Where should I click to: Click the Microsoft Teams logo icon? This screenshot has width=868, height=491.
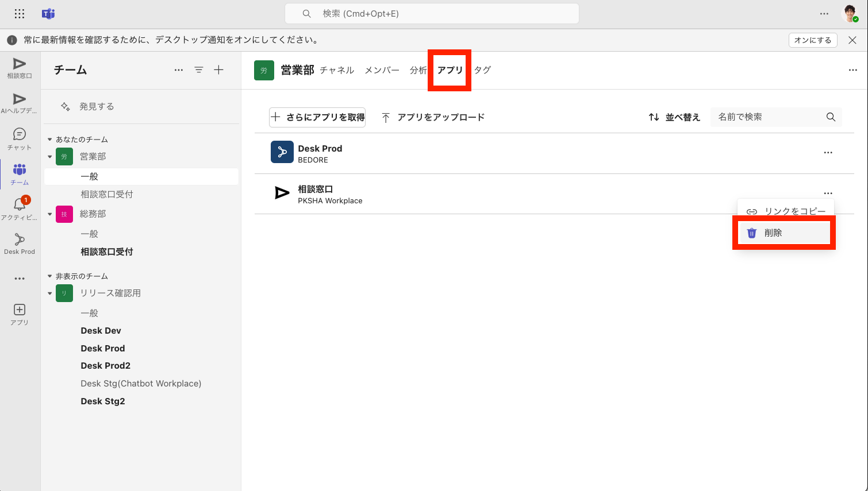coord(48,14)
